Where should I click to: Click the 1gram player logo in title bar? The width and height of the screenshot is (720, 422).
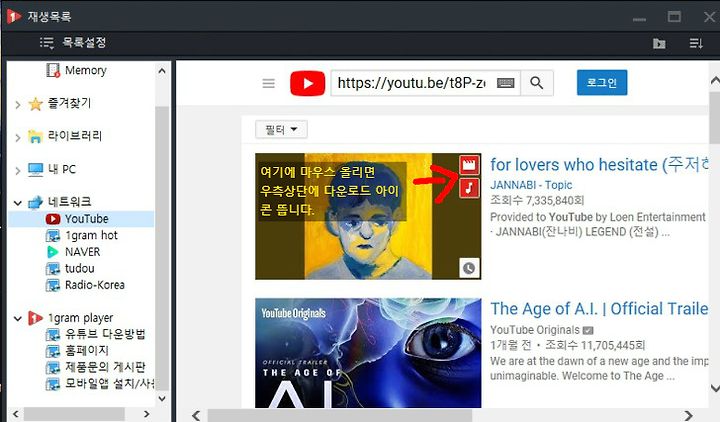(14, 17)
